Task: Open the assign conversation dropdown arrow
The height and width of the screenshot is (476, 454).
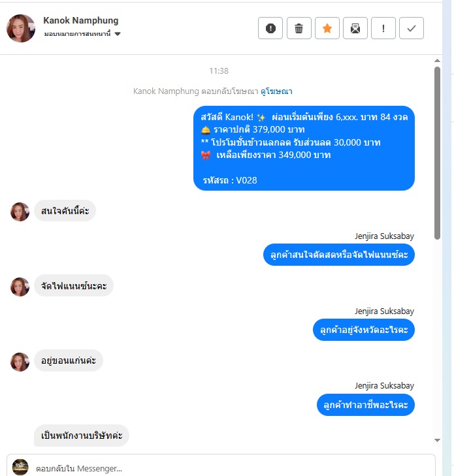Action: coord(118,34)
